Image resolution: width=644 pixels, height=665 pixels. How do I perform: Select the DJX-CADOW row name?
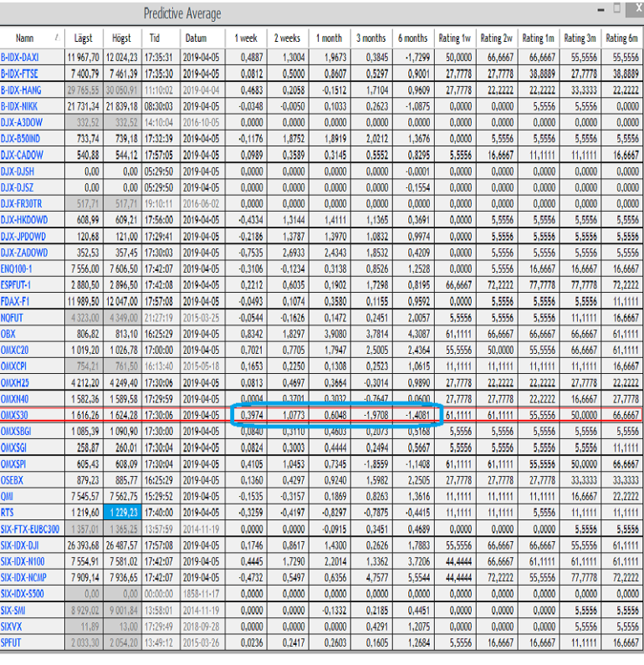(x=22, y=155)
